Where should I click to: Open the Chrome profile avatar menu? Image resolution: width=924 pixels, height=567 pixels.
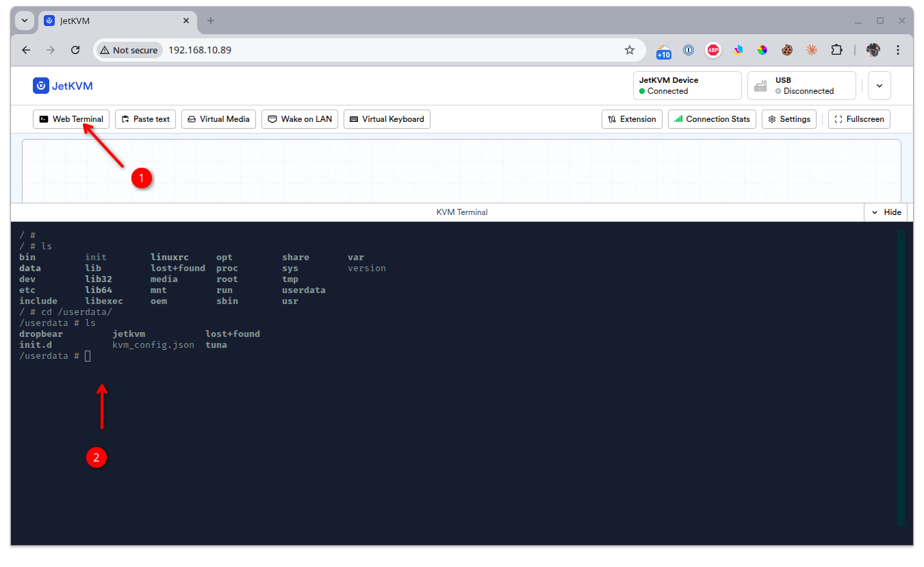[873, 49]
